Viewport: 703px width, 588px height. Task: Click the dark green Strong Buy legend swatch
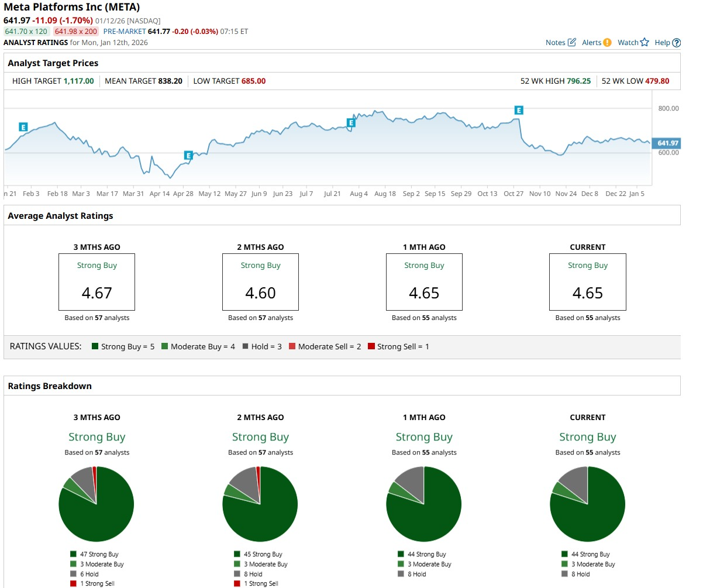click(x=95, y=346)
